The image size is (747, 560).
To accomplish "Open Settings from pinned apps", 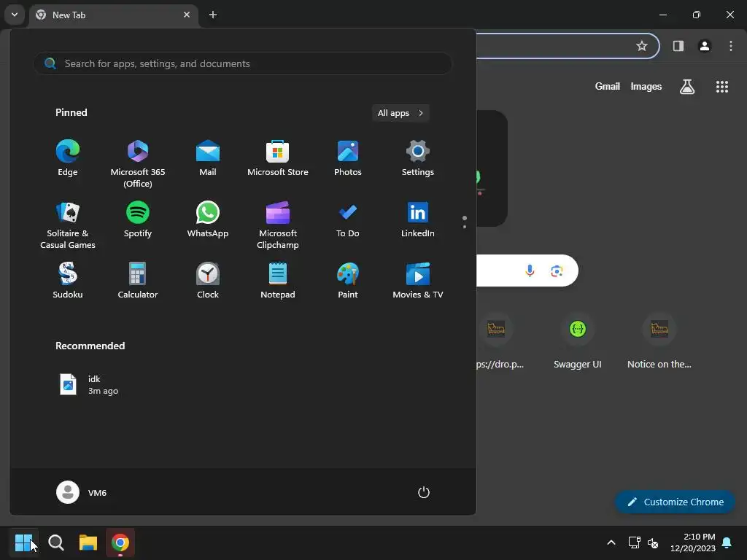I will [x=418, y=158].
